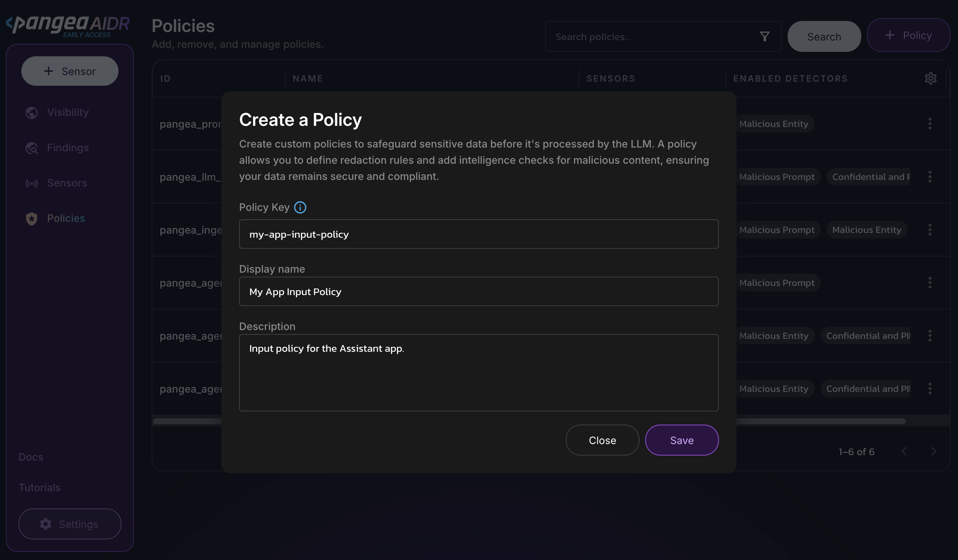Click the plus icon on Policy button
This screenshot has height=560, width=958.
(x=890, y=35)
